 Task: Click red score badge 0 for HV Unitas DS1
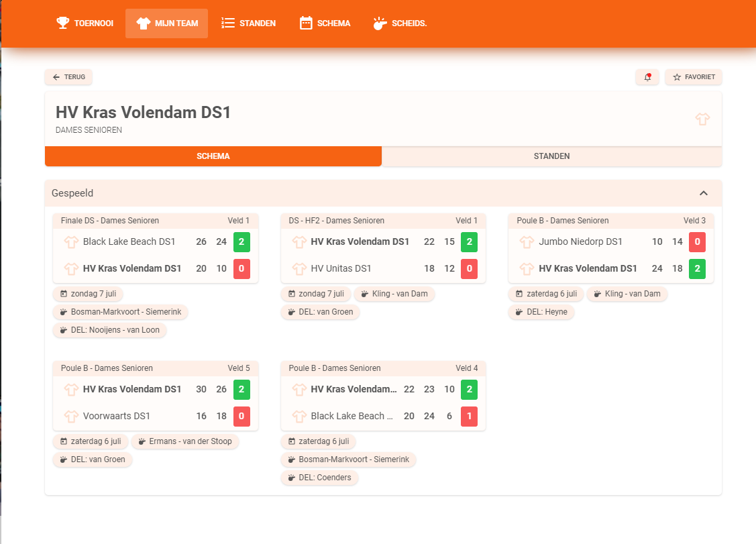(x=470, y=268)
